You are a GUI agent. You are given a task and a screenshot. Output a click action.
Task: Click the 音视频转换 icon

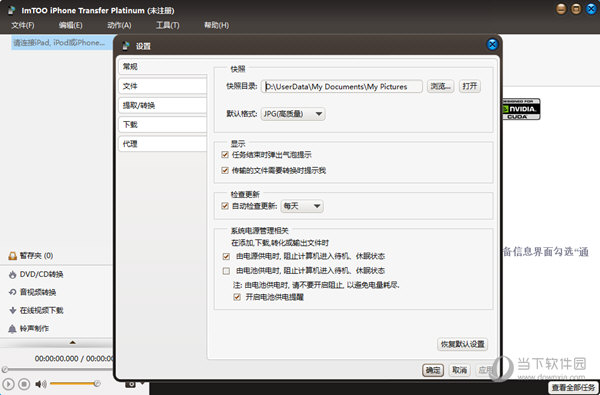point(13,292)
